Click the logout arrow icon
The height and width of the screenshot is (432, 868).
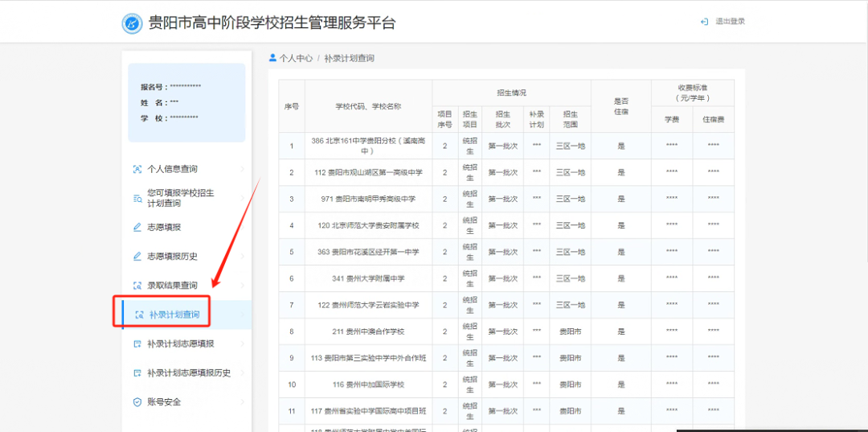coord(704,22)
